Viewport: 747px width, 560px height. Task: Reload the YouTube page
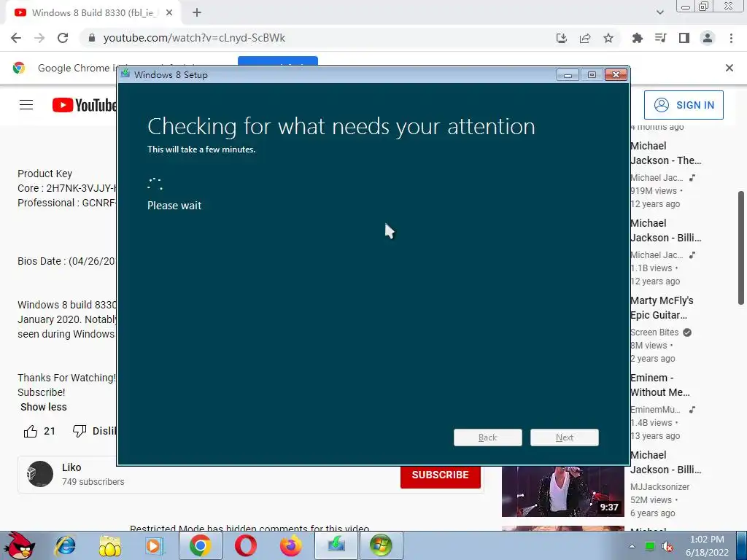[x=63, y=38]
